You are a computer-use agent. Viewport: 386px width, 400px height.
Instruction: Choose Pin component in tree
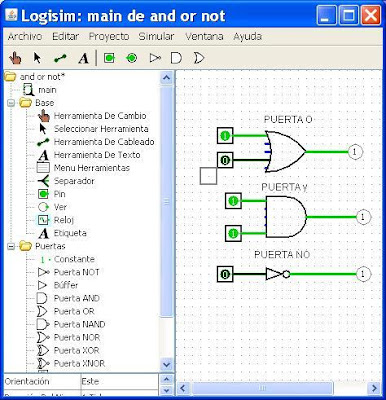[x=59, y=194]
